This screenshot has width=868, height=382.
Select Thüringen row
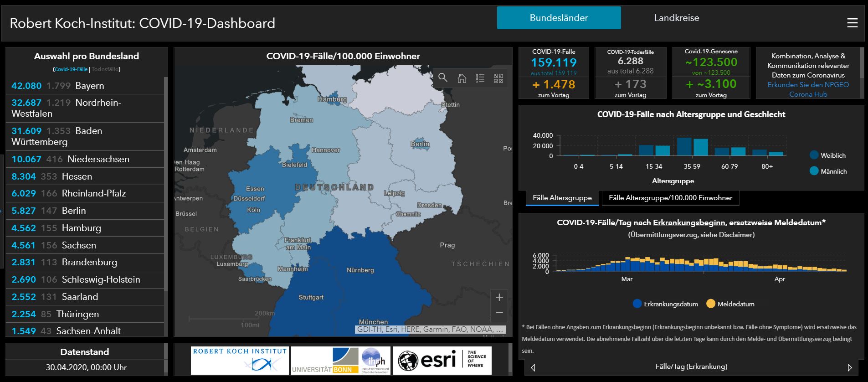85,314
